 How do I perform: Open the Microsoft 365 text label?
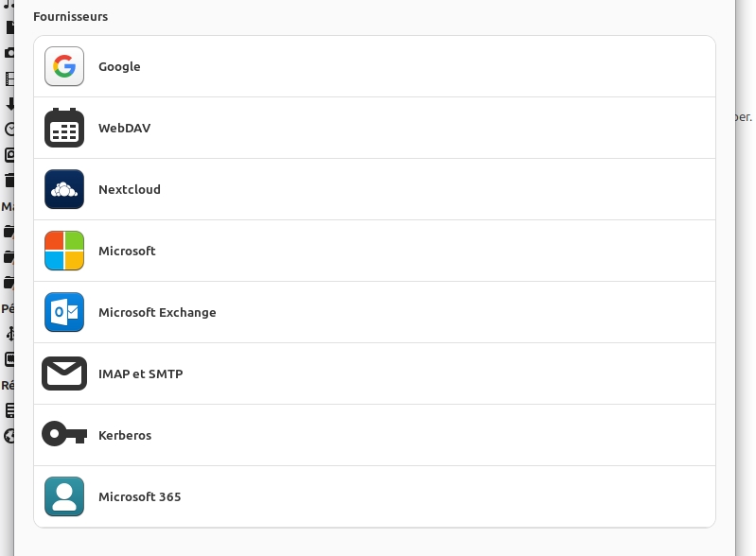139,496
